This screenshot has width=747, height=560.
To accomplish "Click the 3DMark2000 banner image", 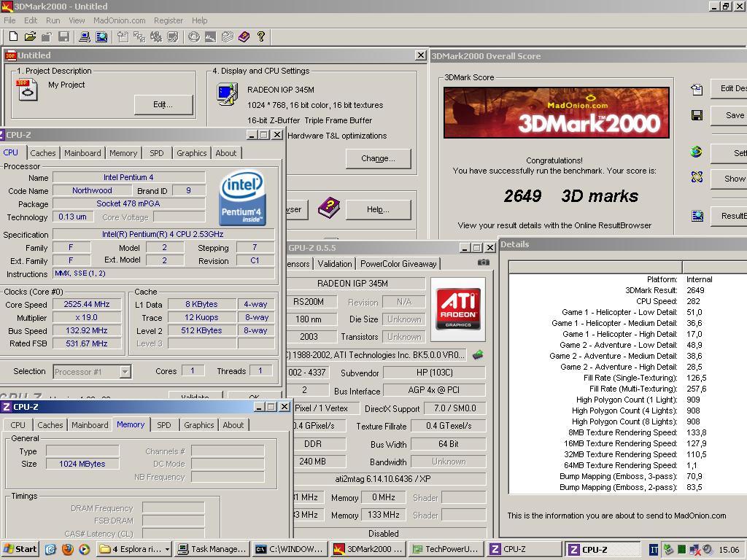I will point(556,113).
